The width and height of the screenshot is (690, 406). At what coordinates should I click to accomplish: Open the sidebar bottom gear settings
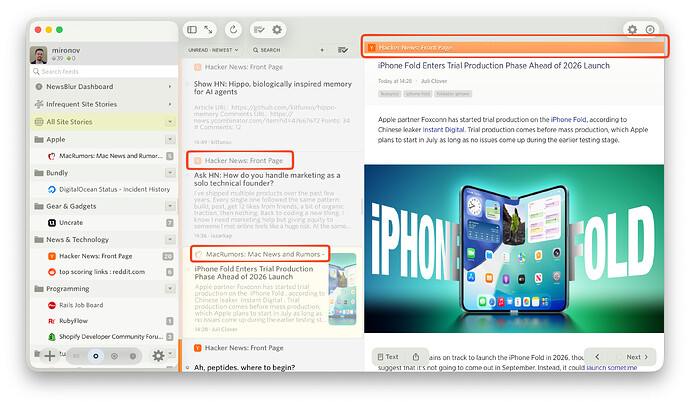coord(158,355)
